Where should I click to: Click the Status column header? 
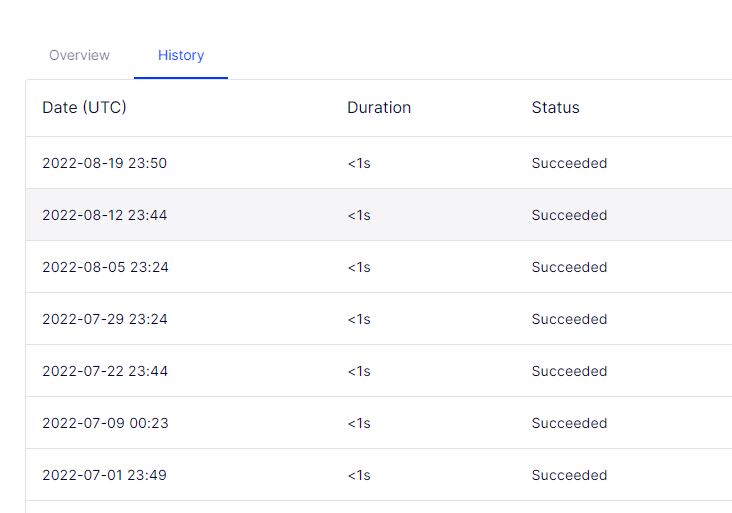click(555, 107)
